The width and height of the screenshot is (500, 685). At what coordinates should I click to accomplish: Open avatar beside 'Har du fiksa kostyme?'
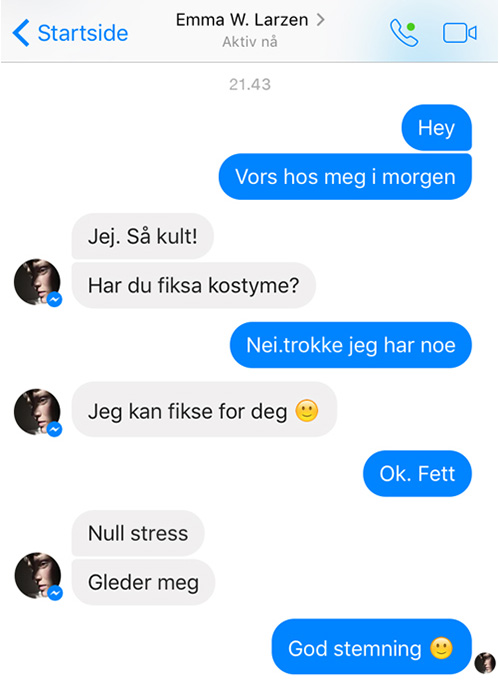point(38,282)
